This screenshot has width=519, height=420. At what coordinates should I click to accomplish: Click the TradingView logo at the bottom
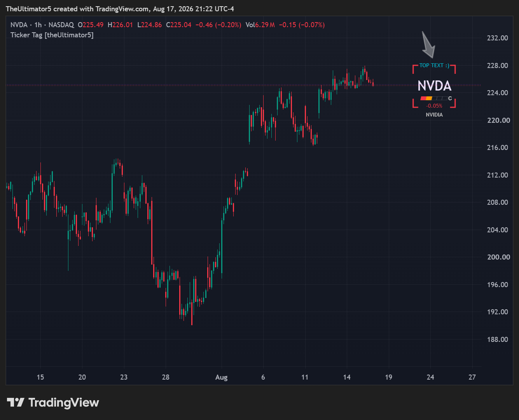point(53,403)
